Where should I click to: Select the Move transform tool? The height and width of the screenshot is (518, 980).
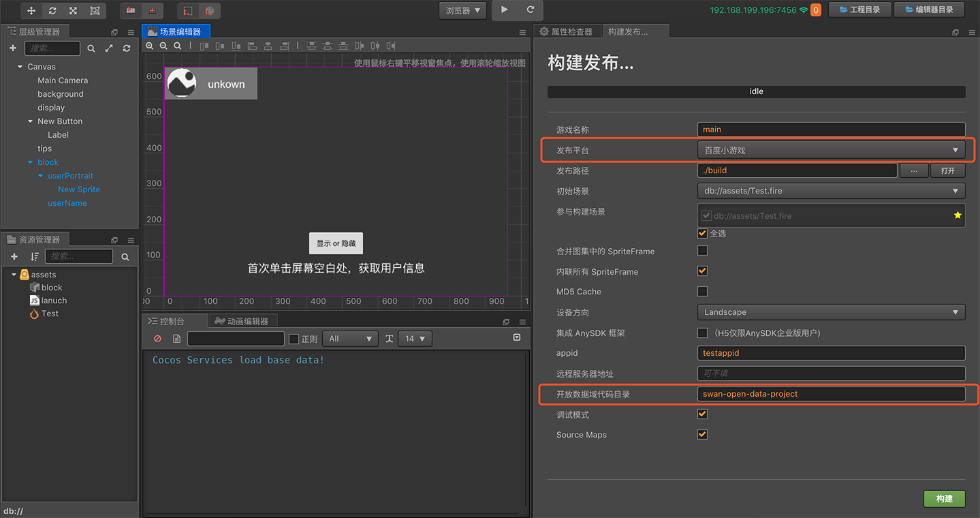(x=31, y=11)
